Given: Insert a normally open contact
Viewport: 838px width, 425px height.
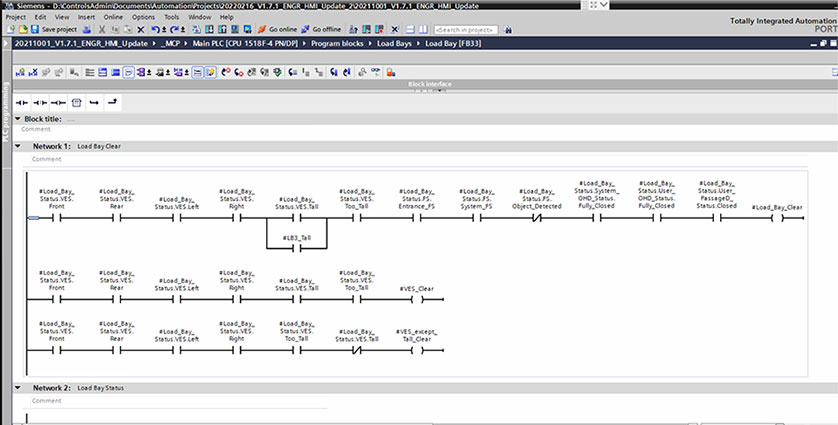Looking at the screenshot, I should point(21,102).
